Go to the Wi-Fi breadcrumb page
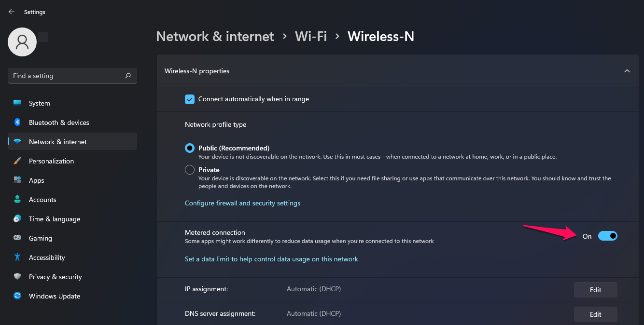Image resolution: width=644 pixels, height=325 pixels. point(310,36)
